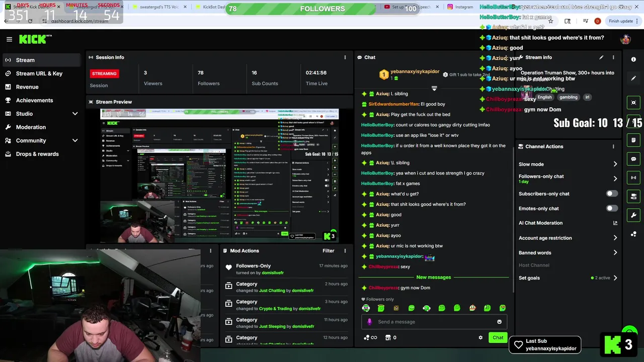Open the Moderation section
Image resolution: width=644 pixels, height=362 pixels.
(x=40, y=127)
